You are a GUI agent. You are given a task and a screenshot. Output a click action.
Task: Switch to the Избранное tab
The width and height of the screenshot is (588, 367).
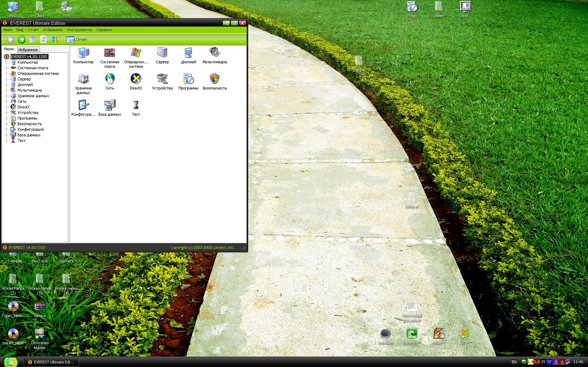point(28,50)
